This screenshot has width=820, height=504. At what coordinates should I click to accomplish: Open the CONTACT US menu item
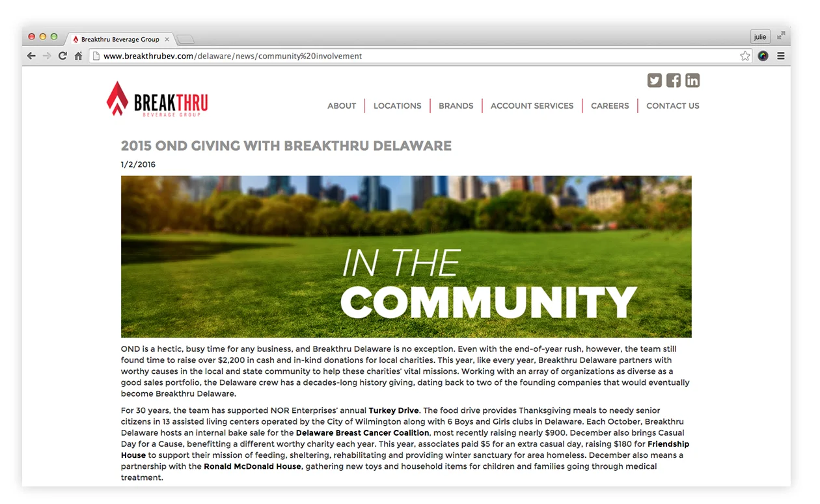[673, 106]
